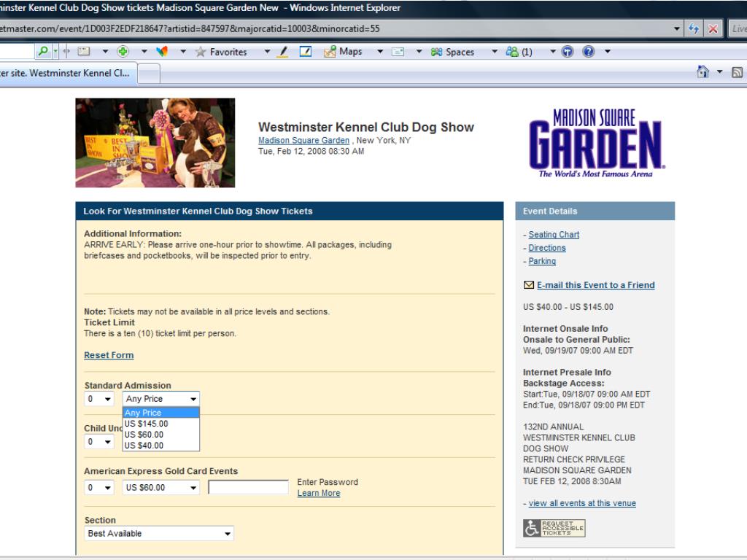This screenshot has height=560, width=747.
Task: Expand the dropdown arrow next to Favorites
Action: (267, 52)
